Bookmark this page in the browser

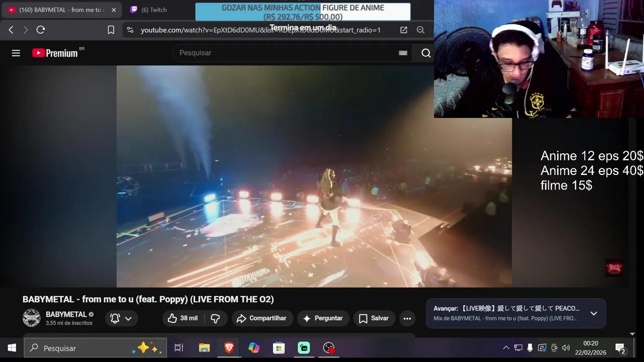(111, 30)
